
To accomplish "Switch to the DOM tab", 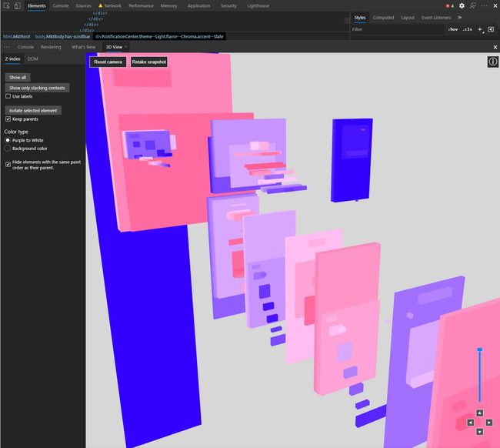I will (32, 59).
